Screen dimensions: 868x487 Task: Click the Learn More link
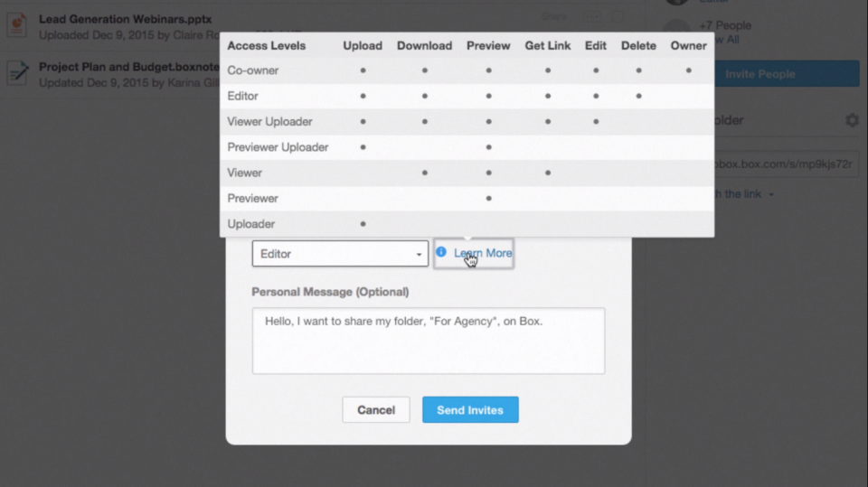[x=483, y=253]
